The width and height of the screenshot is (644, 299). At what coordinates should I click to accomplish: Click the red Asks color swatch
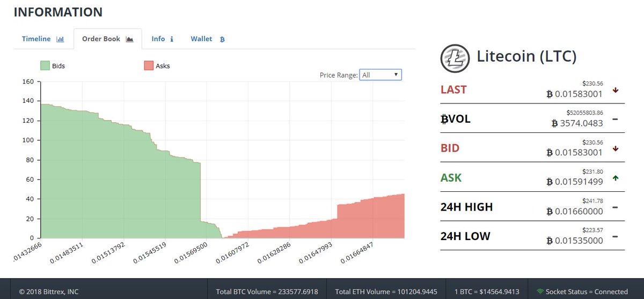148,66
